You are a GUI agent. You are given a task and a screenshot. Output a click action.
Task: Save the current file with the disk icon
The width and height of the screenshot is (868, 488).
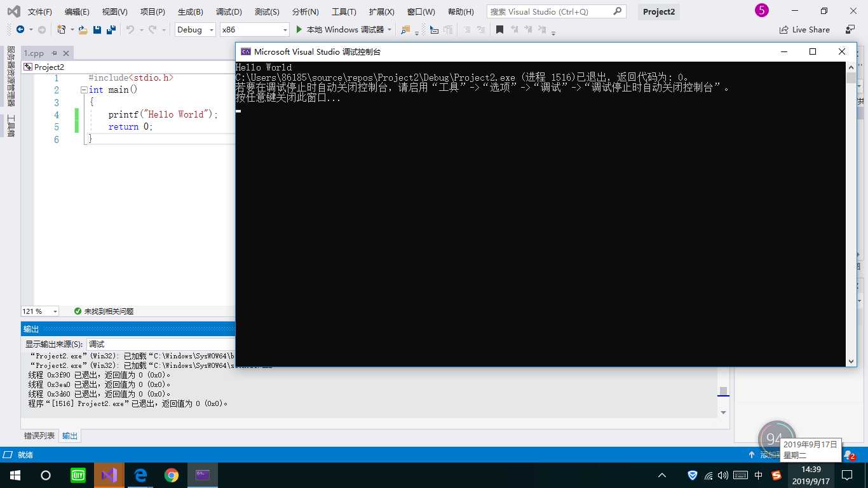click(x=97, y=30)
